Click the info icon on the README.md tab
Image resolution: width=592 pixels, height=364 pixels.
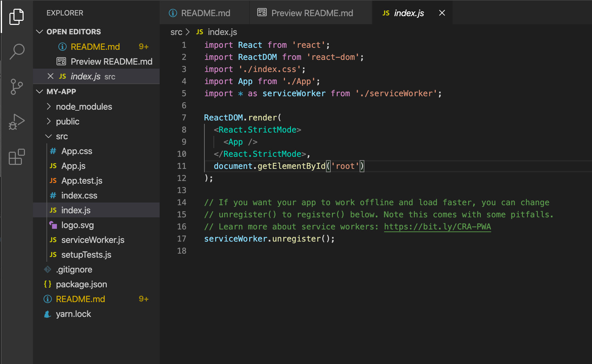173,13
